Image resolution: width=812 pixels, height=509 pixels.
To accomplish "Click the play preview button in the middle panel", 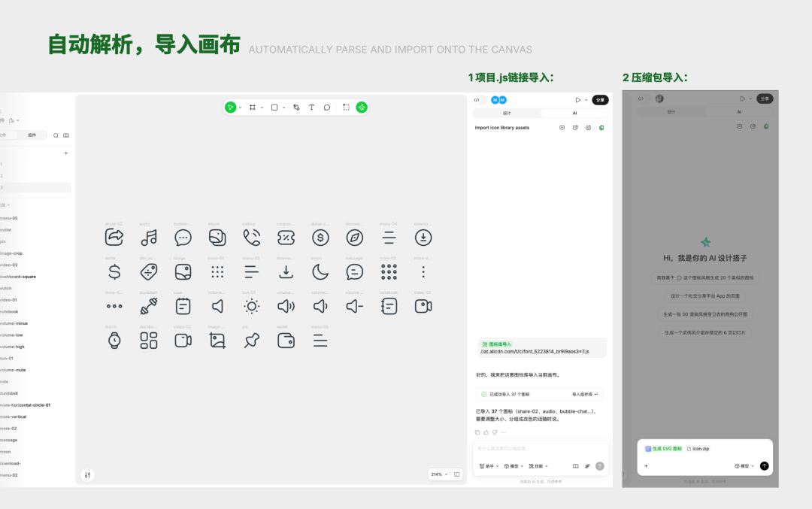I will tap(578, 100).
